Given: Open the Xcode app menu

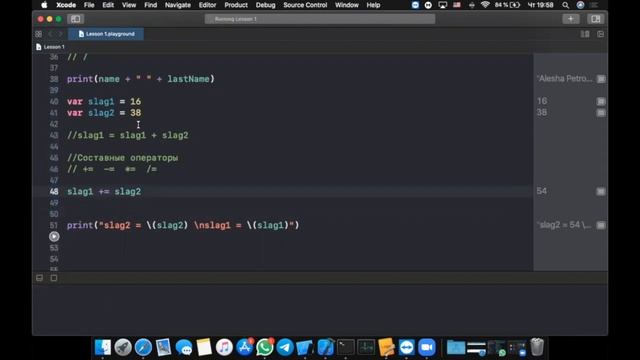Looking at the screenshot, I should tap(66, 5).
